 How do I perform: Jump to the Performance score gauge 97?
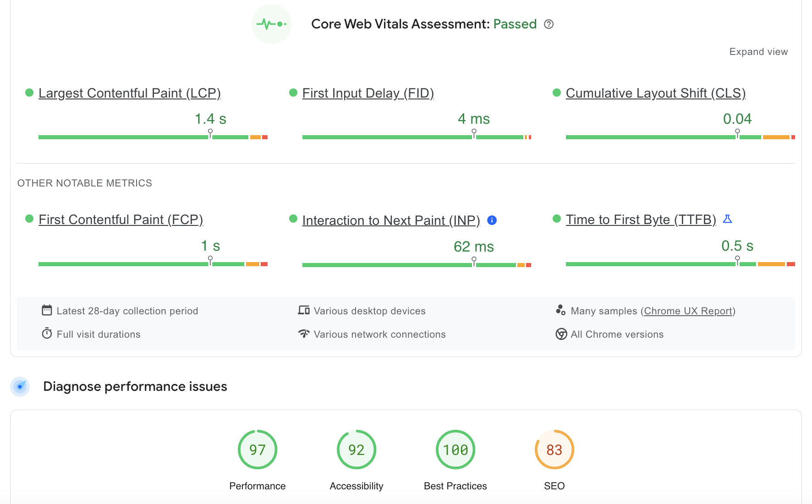click(258, 449)
